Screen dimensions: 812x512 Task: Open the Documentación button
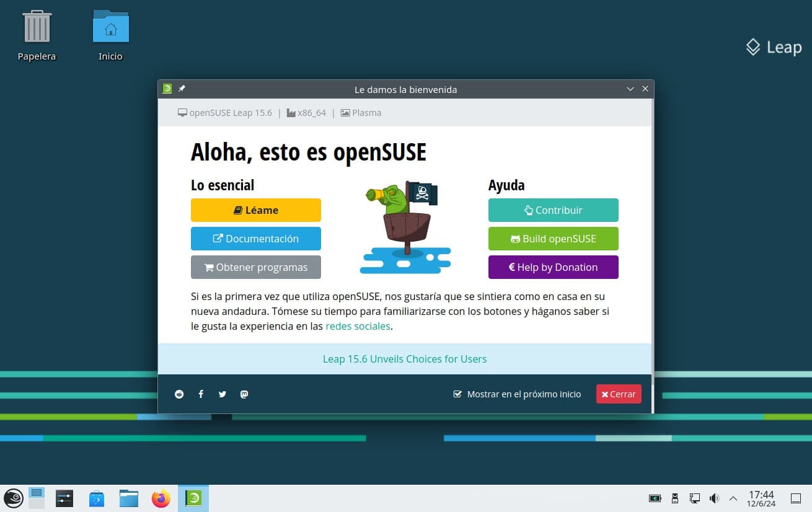256,239
